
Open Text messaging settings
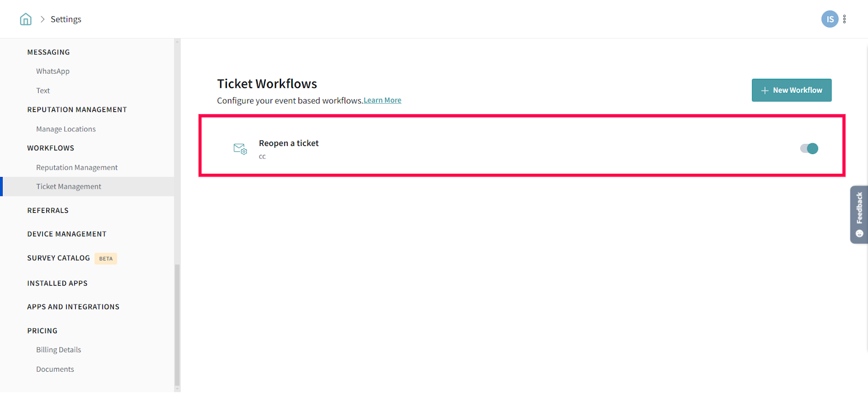coord(43,91)
